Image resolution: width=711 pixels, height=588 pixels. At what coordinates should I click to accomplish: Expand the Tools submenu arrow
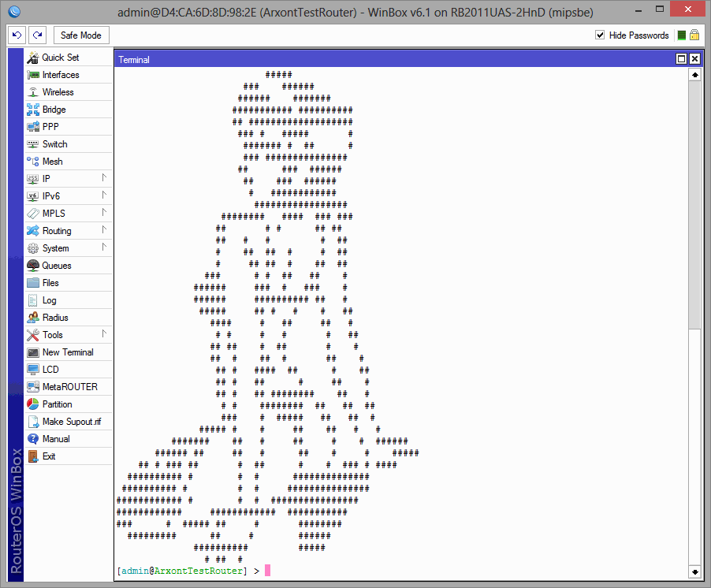[x=104, y=334]
